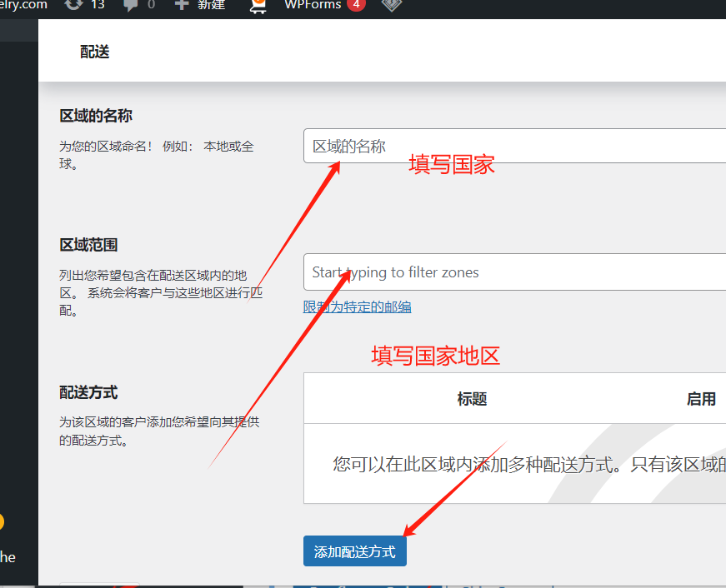Viewport: 726px width, 588px height.
Task: Click the 配送 page heading
Action: (x=94, y=52)
